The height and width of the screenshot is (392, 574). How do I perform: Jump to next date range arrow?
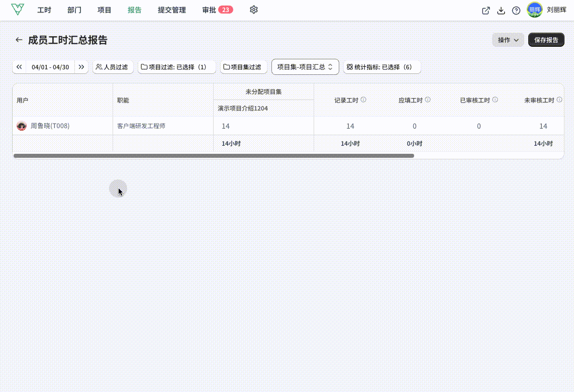(81, 67)
